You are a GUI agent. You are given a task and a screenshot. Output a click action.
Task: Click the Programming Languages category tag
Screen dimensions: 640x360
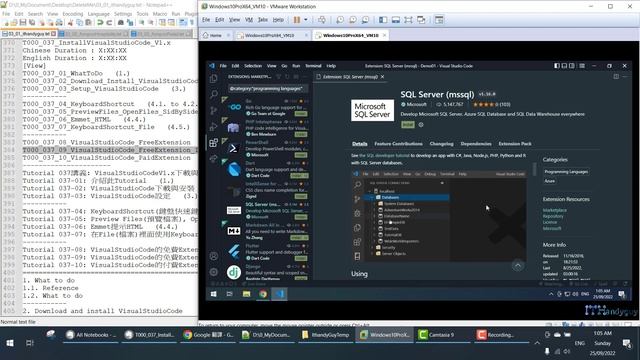566,172
